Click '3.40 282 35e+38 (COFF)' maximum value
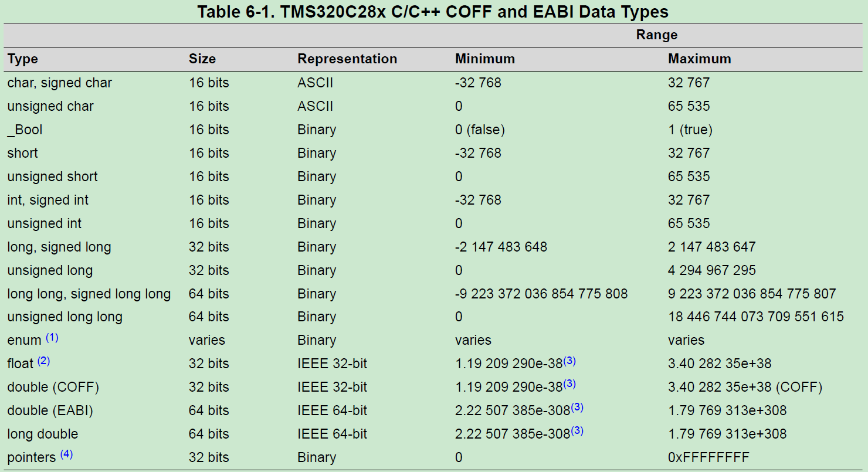868x472 pixels. 745,387
